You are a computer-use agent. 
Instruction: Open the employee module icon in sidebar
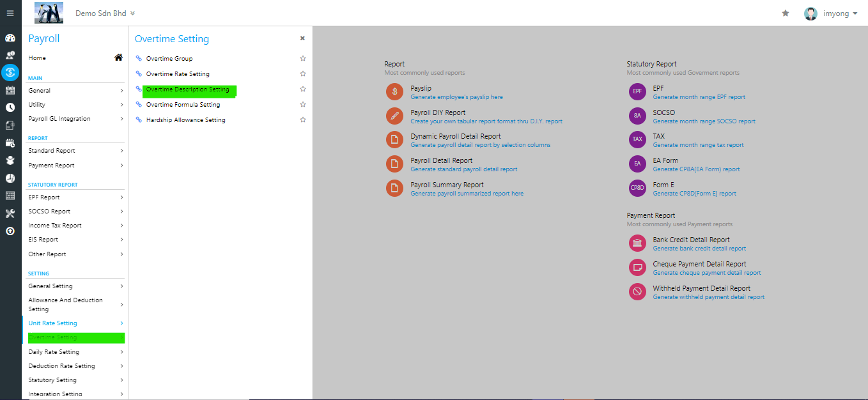[x=10, y=55]
